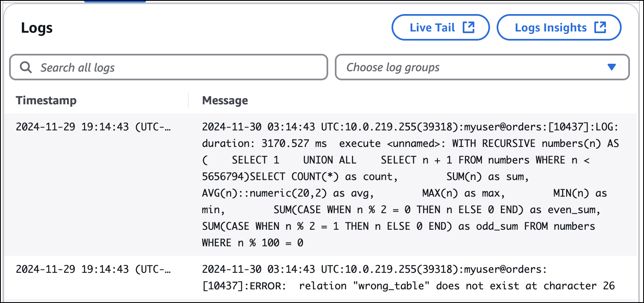
Task: Select the second log row's timestamp
Action: click(93, 269)
